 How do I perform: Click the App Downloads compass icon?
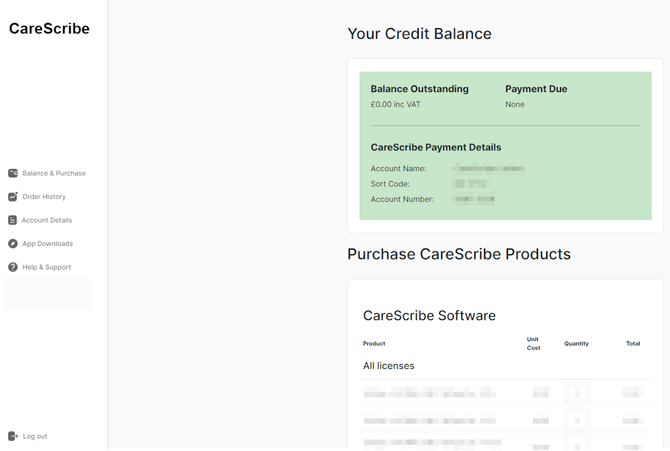tap(13, 244)
